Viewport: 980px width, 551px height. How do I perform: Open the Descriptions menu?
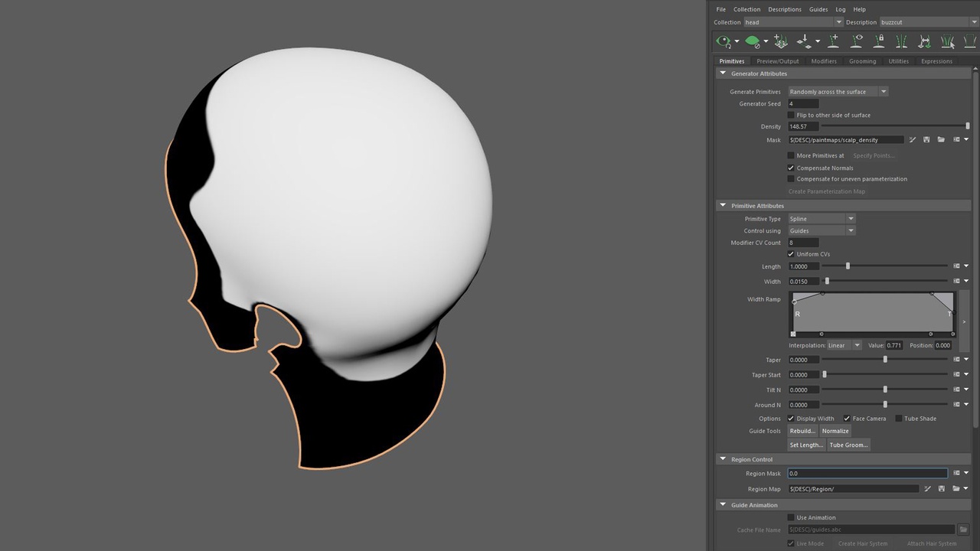click(785, 9)
